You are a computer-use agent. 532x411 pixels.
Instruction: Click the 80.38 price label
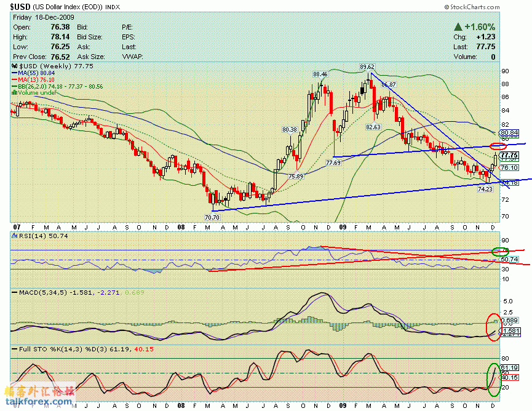tap(290, 130)
